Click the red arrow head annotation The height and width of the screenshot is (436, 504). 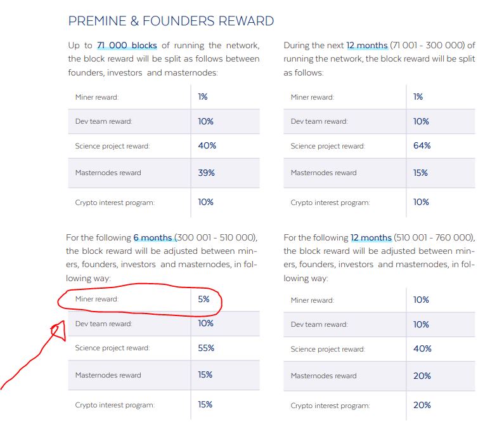[58, 331]
